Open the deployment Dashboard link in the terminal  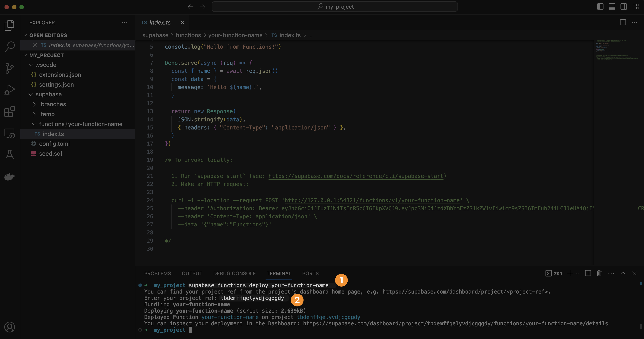coord(455,323)
